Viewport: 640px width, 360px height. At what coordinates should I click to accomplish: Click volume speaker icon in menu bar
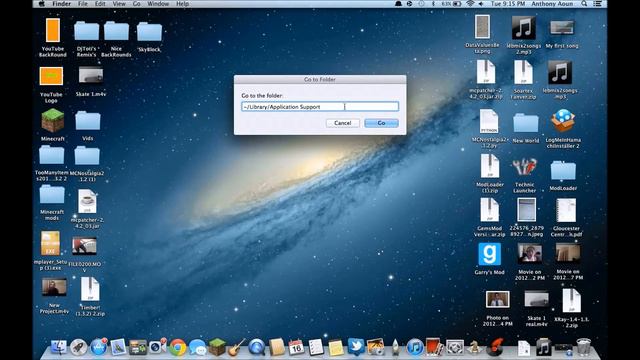481,4
